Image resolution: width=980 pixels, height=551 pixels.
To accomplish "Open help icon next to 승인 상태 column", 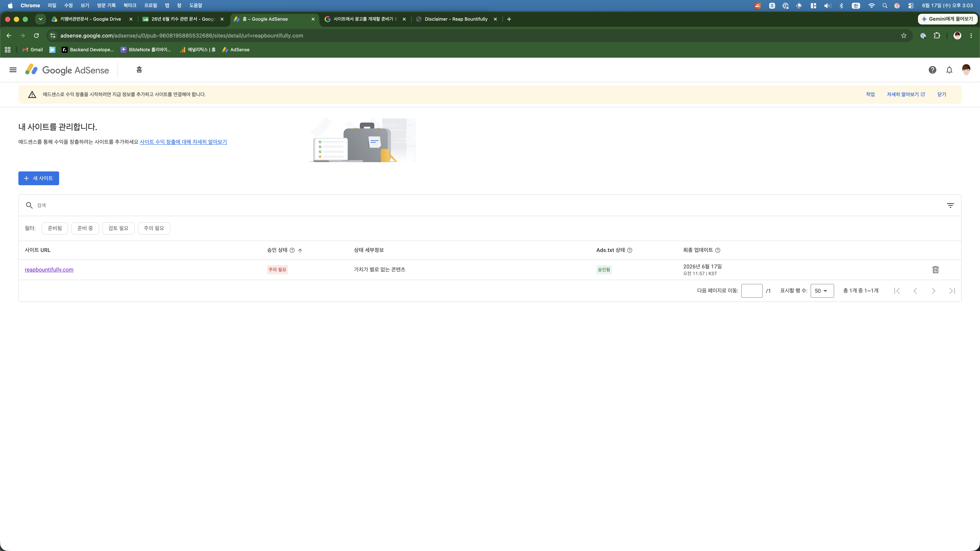I will 292,250.
